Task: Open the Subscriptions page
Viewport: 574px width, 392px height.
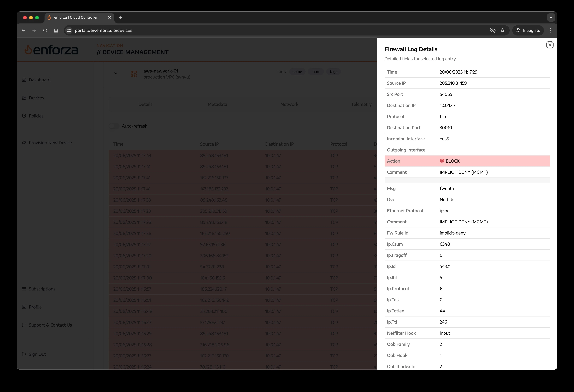Action: [x=42, y=289]
